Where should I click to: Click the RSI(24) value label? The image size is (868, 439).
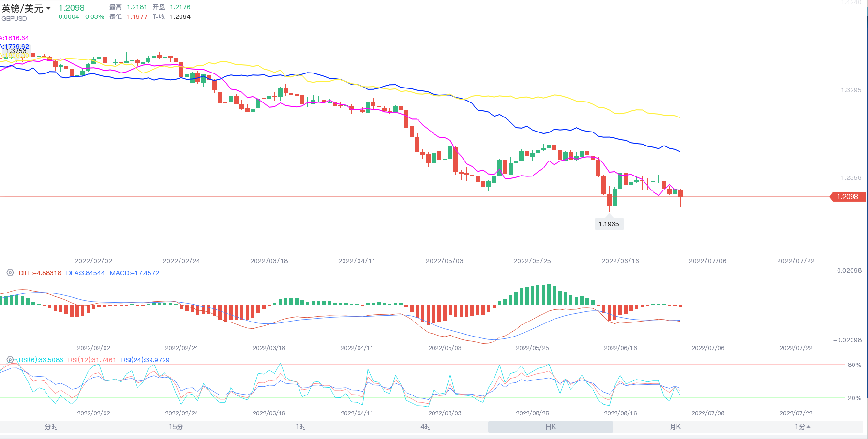145,360
